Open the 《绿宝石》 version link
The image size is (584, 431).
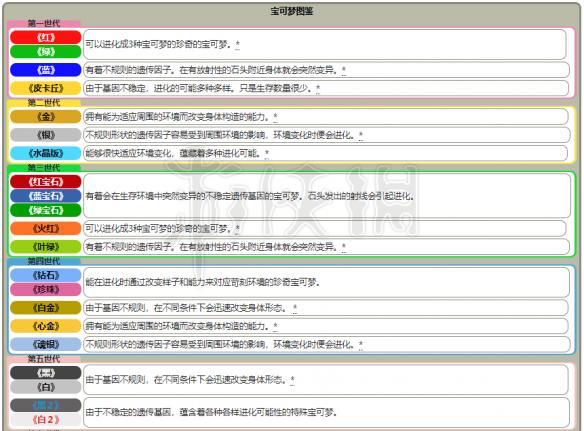[46, 210]
